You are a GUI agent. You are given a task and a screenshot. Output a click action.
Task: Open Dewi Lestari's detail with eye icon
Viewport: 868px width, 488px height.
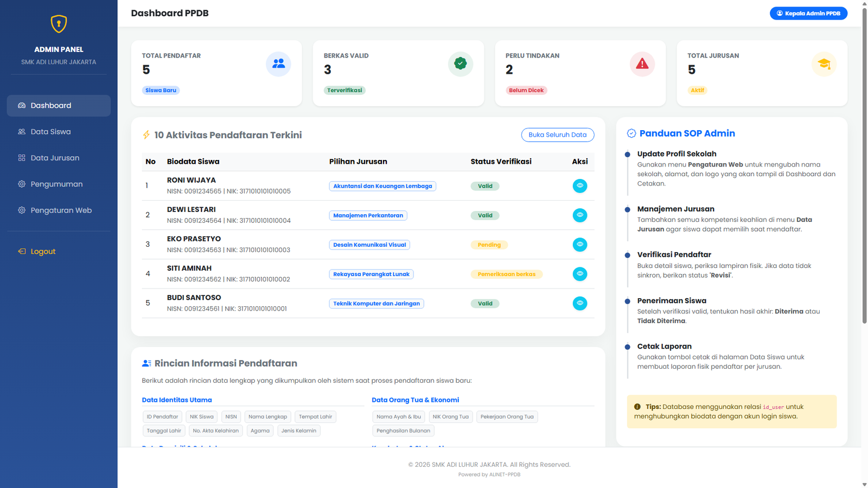[579, 215]
